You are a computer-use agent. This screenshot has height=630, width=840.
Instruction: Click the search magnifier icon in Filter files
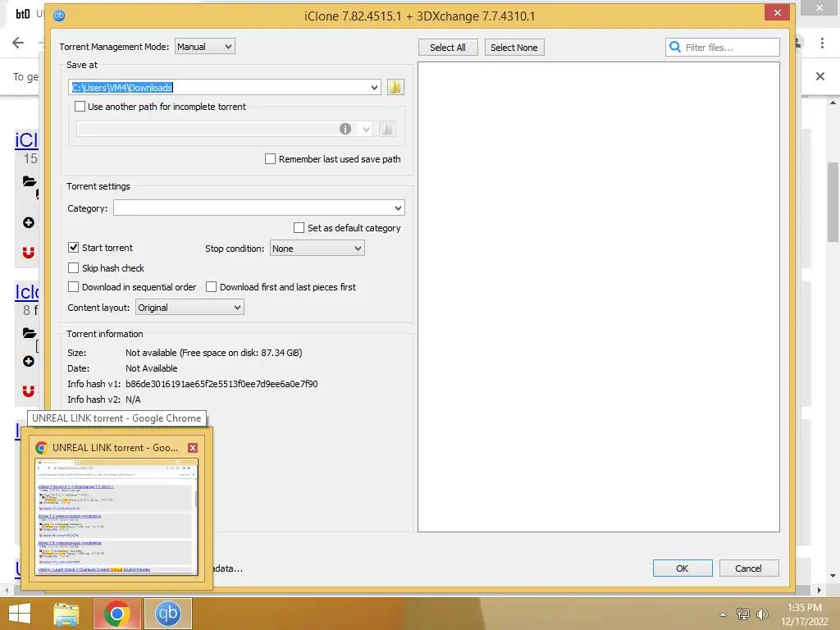coord(675,47)
